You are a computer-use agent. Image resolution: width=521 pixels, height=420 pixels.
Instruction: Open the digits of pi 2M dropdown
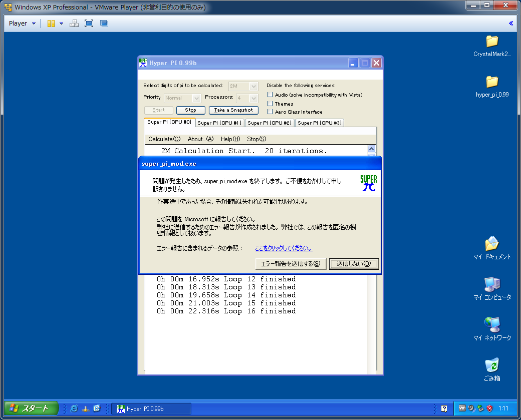point(243,86)
